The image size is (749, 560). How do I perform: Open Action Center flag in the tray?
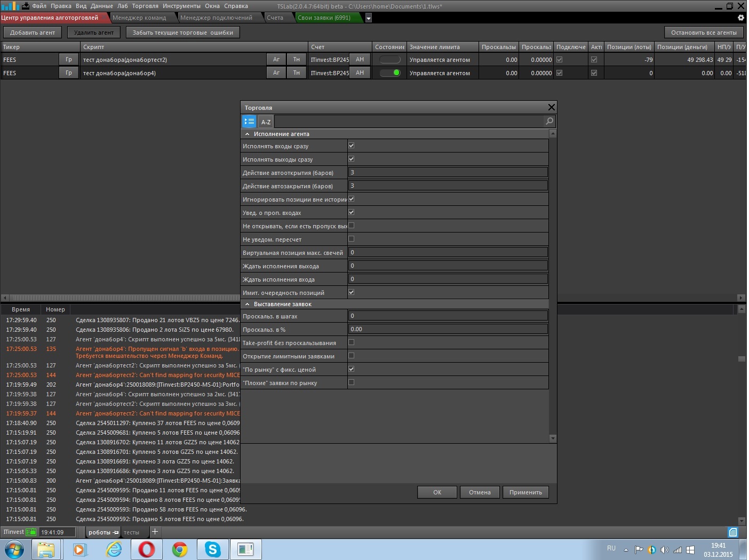click(639, 550)
